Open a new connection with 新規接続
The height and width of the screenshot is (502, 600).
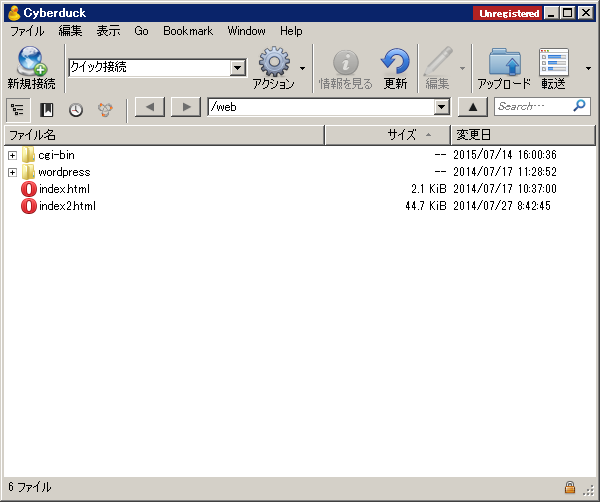(31, 68)
